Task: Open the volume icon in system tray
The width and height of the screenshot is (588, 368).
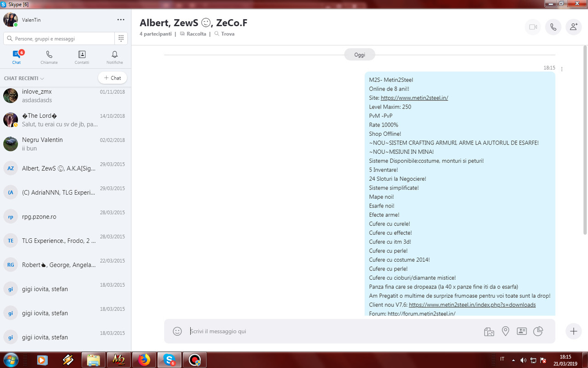Action: click(x=523, y=360)
